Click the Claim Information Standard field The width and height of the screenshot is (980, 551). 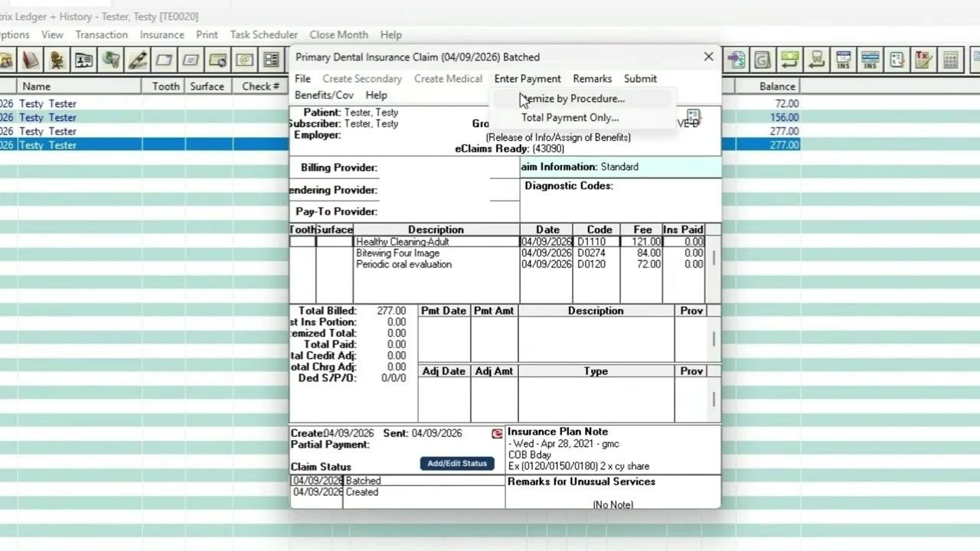(x=621, y=167)
